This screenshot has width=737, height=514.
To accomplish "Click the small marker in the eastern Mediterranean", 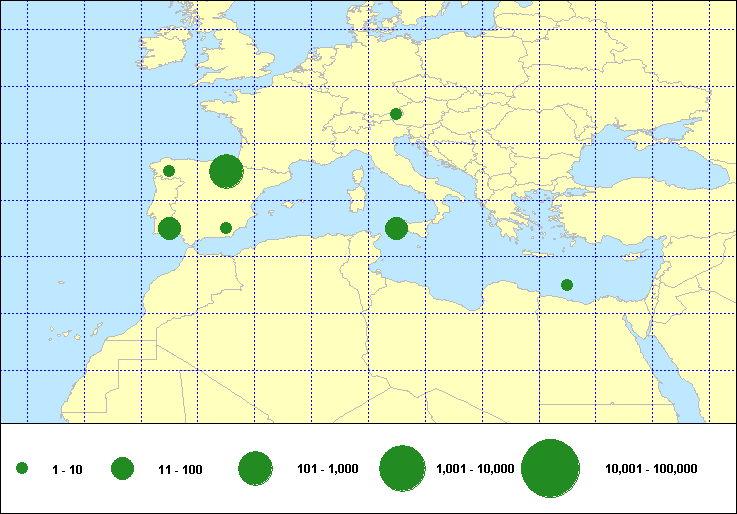I will click(567, 285).
